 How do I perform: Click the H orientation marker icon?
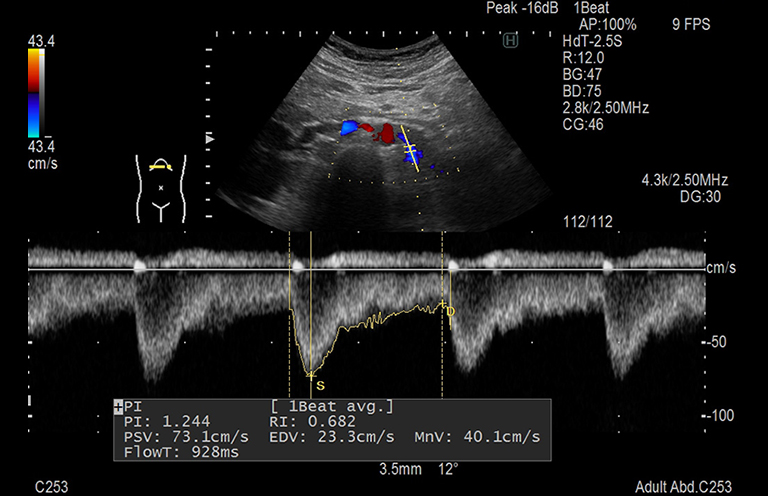(x=512, y=40)
